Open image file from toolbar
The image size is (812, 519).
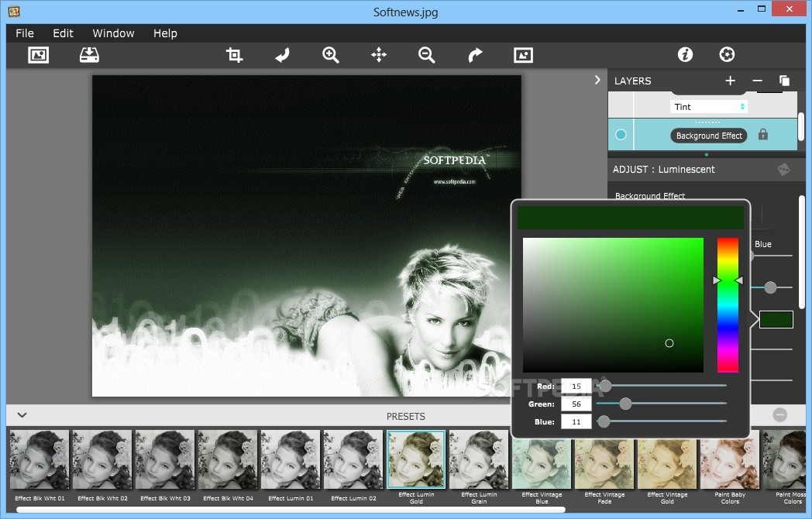pos(38,55)
